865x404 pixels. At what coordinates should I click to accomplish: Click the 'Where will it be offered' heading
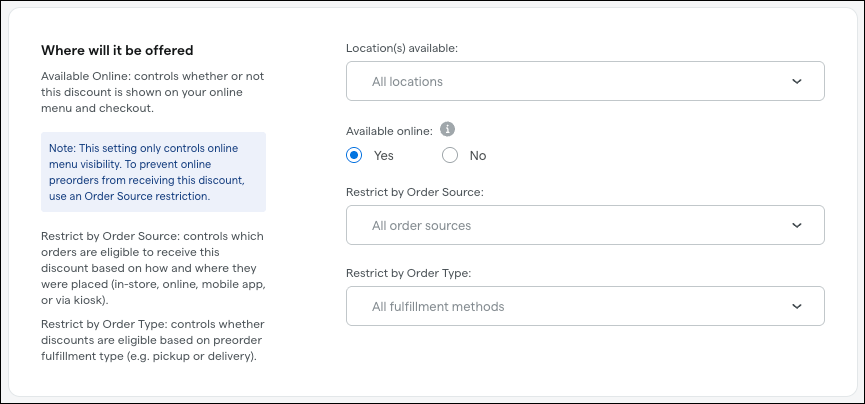tap(117, 51)
